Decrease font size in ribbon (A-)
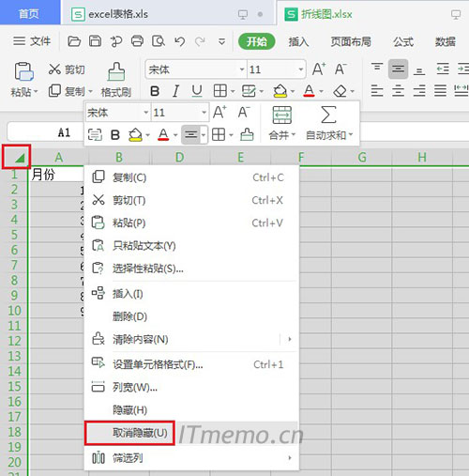469x476 pixels. point(340,69)
